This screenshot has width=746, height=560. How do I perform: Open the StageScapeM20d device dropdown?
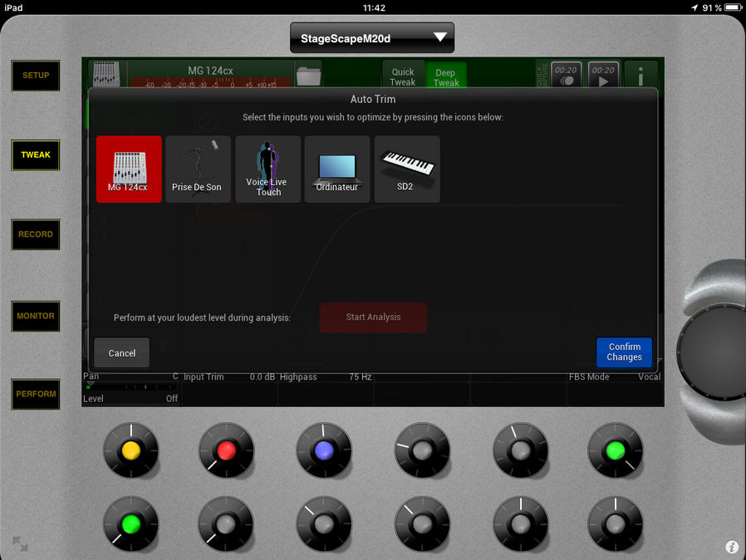click(x=372, y=37)
